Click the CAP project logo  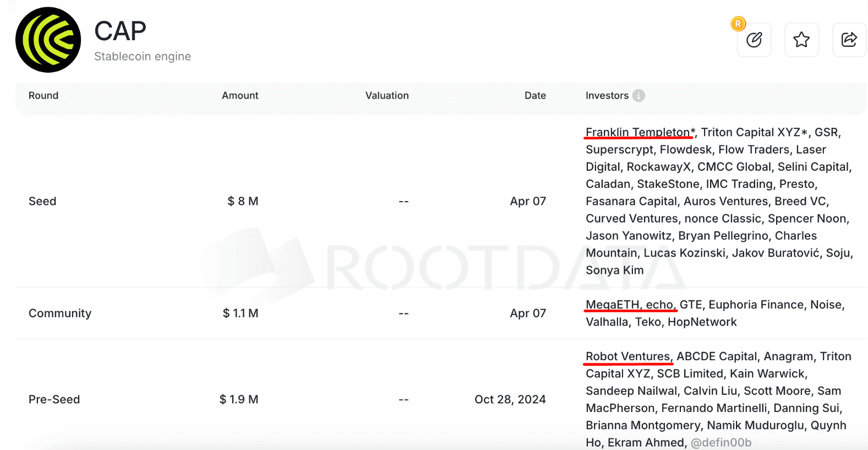click(x=48, y=40)
